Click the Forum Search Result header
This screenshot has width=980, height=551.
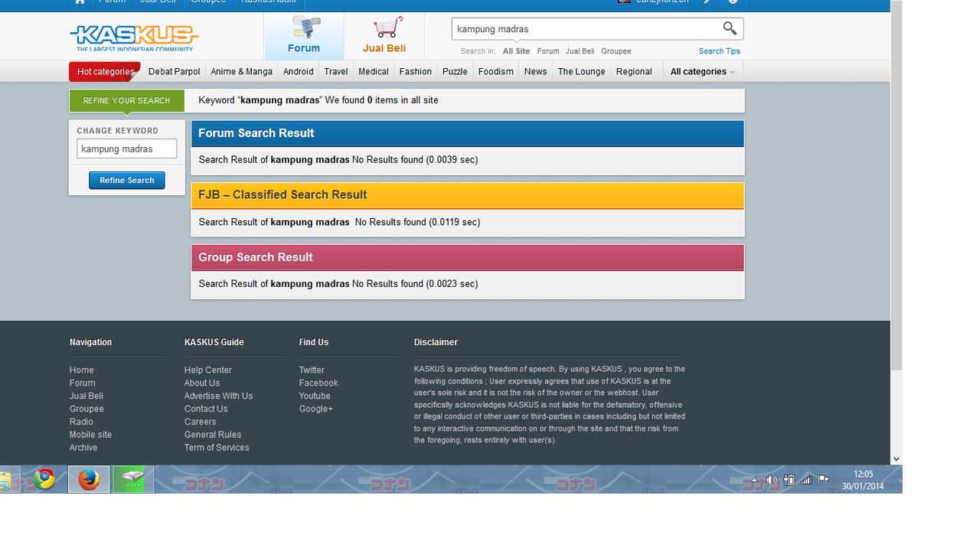pyautogui.click(x=467, y=133)
